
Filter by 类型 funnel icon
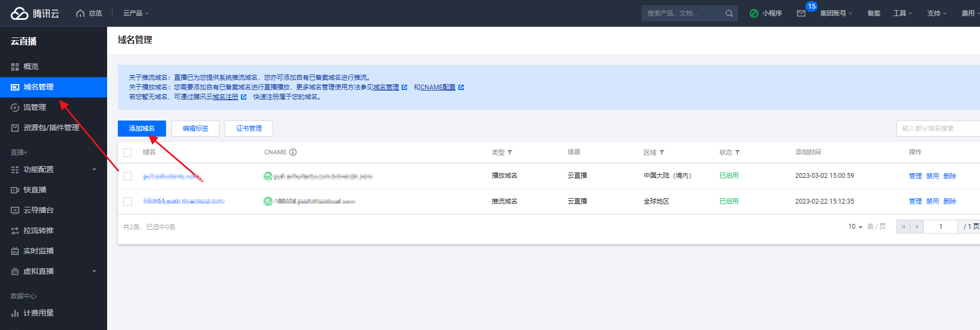pos(510,153)
